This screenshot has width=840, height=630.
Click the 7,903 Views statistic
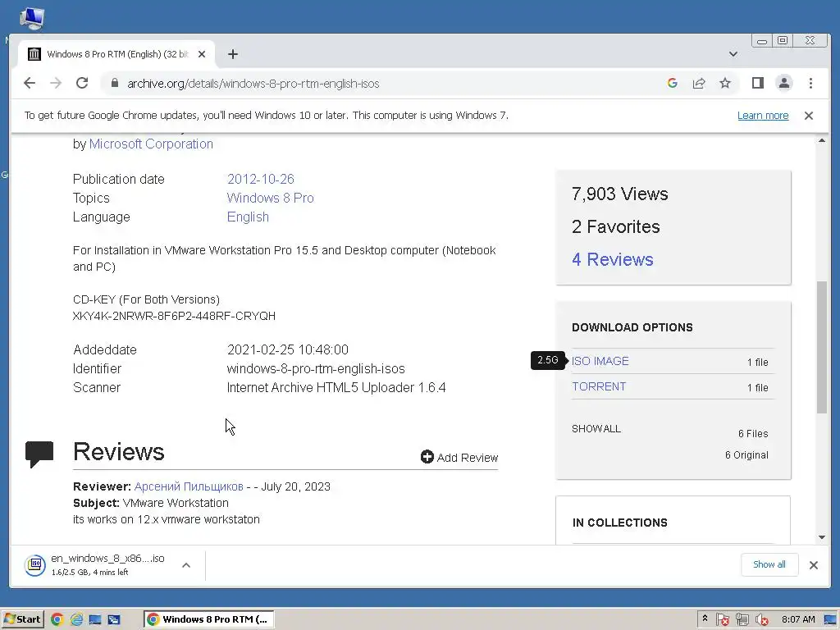(x=620, y=194)
